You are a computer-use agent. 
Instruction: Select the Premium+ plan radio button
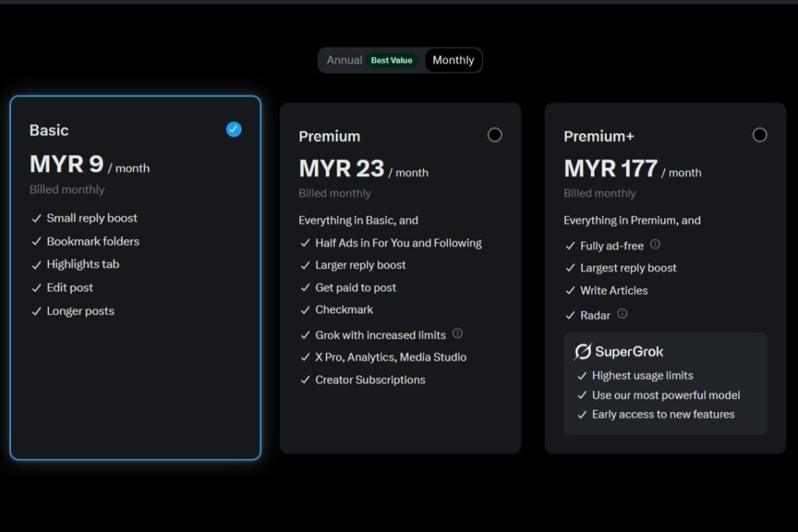759,135
